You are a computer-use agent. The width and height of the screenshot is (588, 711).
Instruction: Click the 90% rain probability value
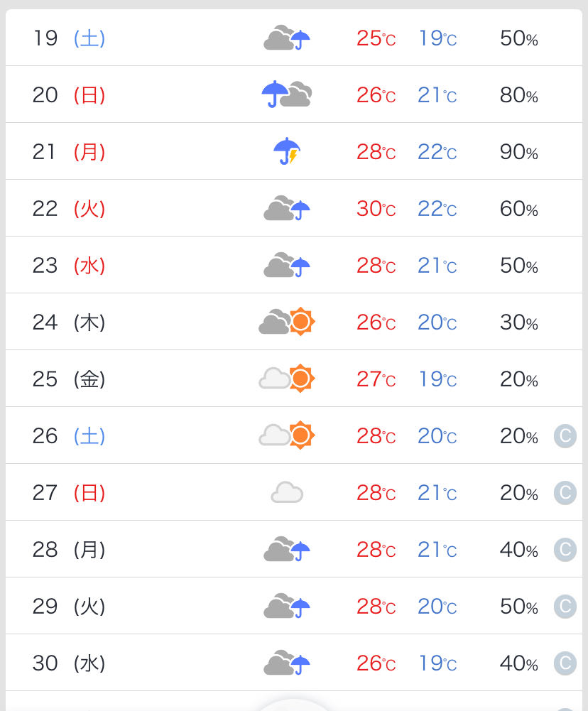click(x=518, y=152)
